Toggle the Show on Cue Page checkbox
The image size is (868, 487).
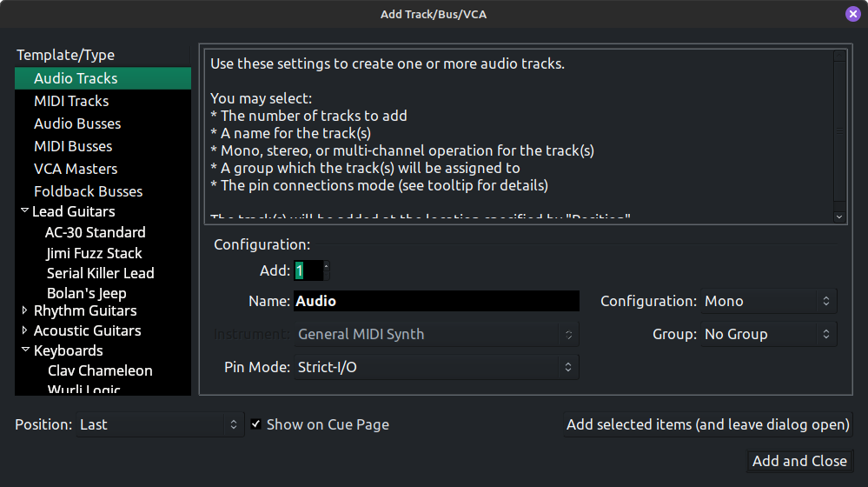coord(256,424)
